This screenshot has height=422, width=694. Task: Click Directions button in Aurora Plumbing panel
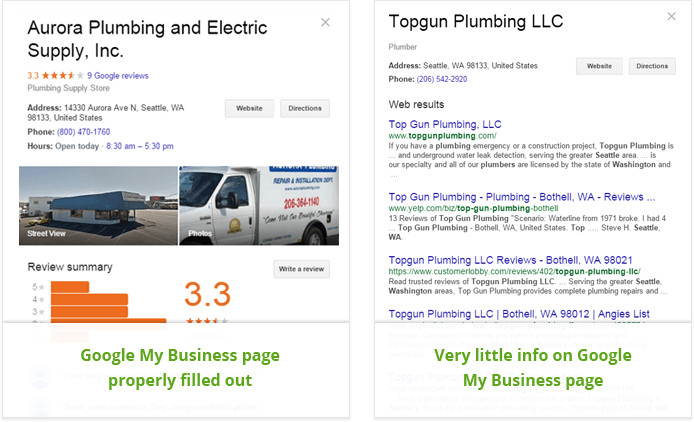(x=305, y=108)
